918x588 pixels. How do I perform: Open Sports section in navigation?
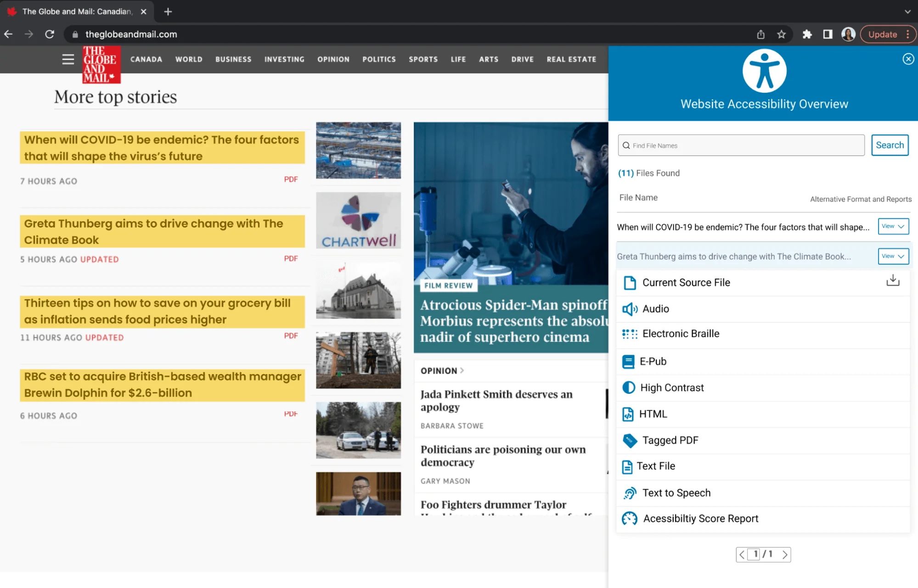click(423, 59)
